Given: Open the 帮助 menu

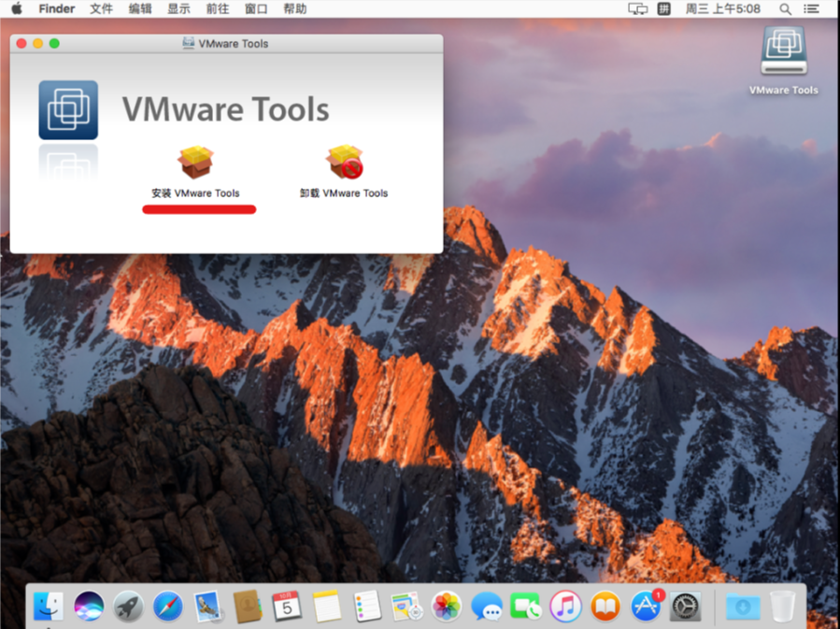Looking at the screenshot, I should point(295,9).
